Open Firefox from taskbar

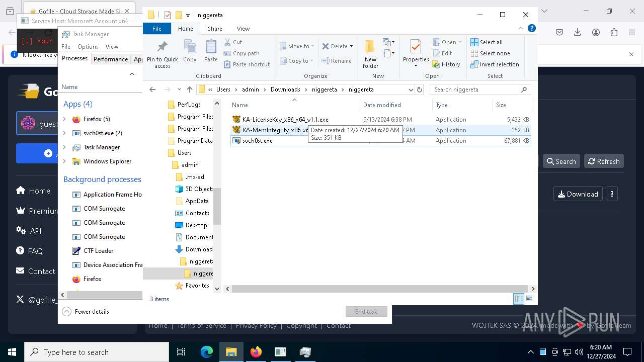(x=256, y=352)
